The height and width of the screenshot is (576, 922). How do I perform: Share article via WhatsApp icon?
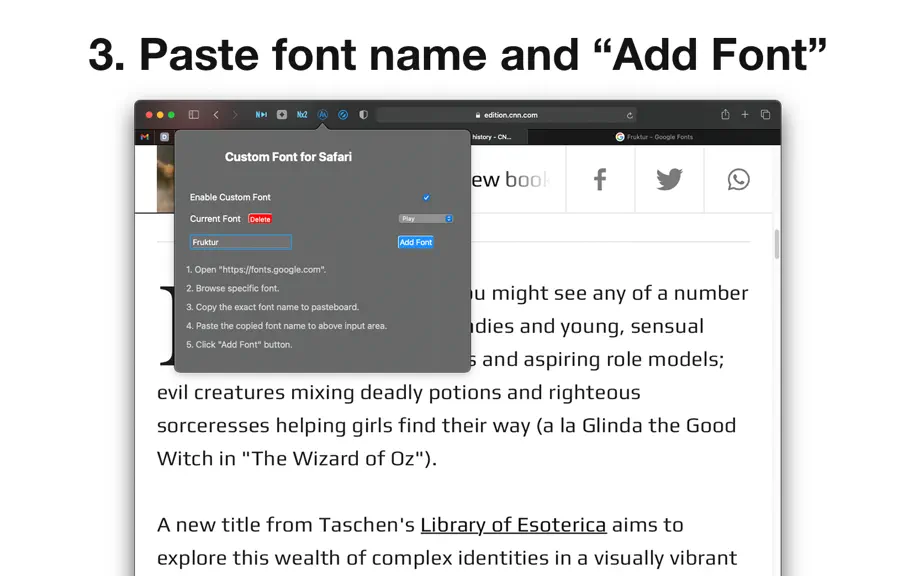point(739,179)
